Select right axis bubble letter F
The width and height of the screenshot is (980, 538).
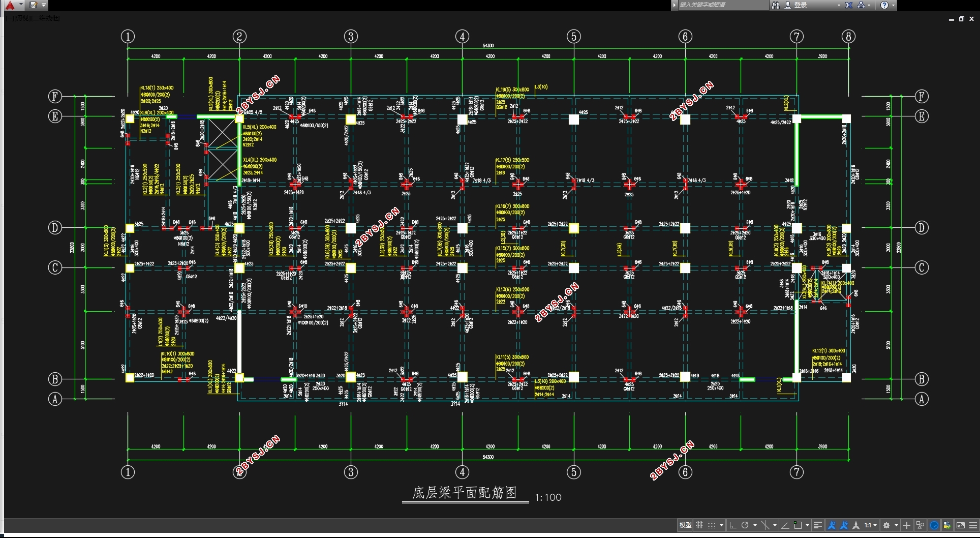[922, 96]
